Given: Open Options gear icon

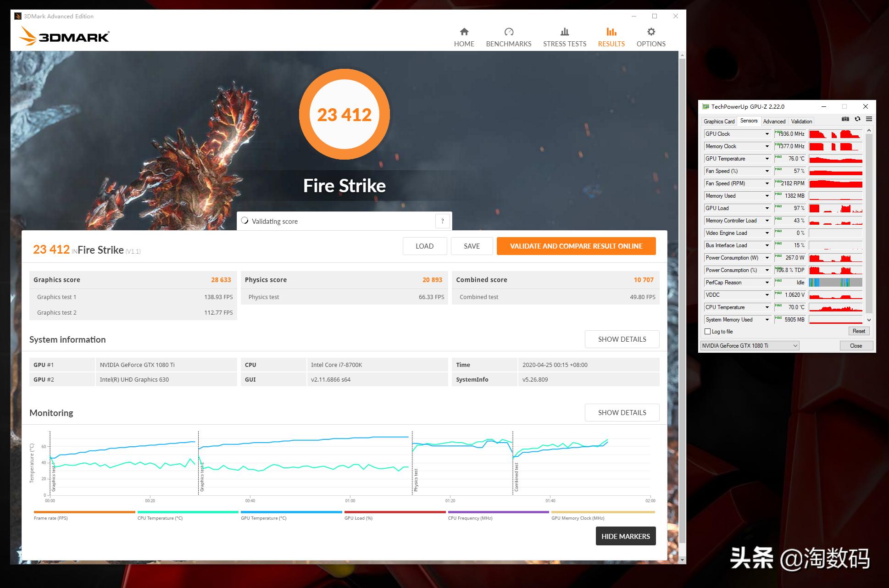Looking at the screenshot, I should pos(650,32).
